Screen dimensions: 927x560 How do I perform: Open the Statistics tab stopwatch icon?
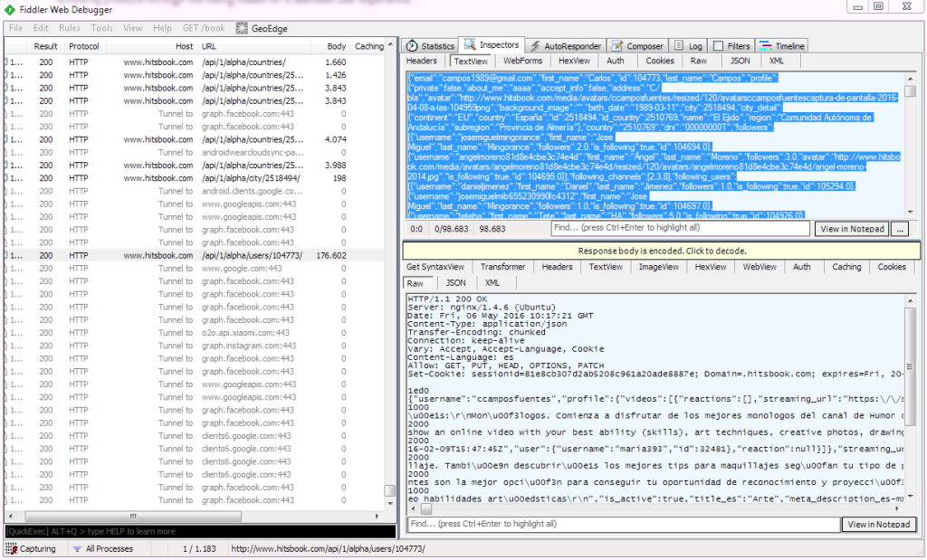412,46
